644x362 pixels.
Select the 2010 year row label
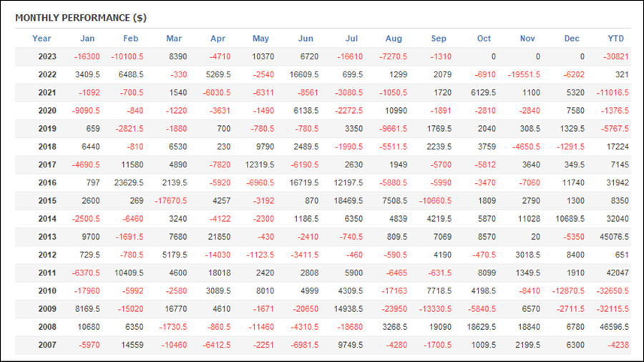[x=47, y=291]
